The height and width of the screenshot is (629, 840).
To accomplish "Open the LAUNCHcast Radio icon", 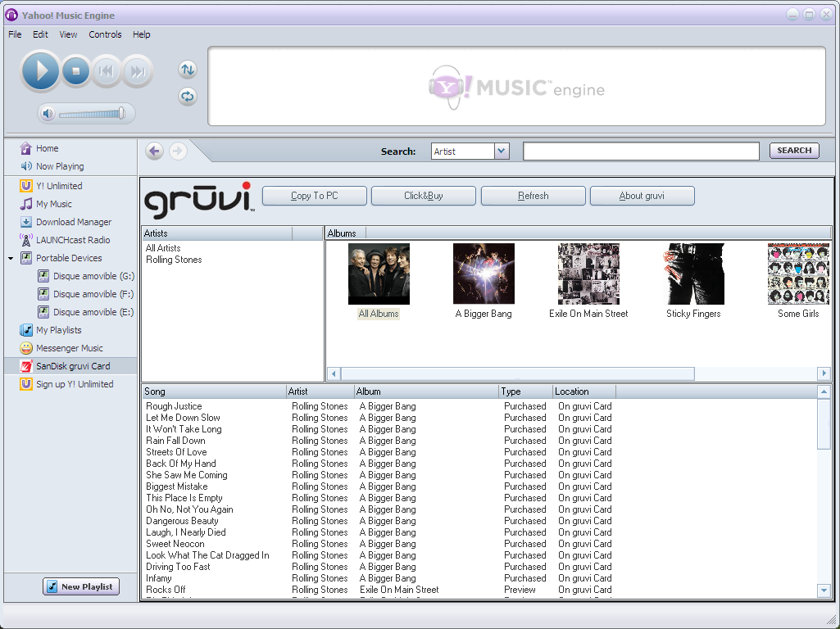I will pyautogui.click(x=25, y=240).
